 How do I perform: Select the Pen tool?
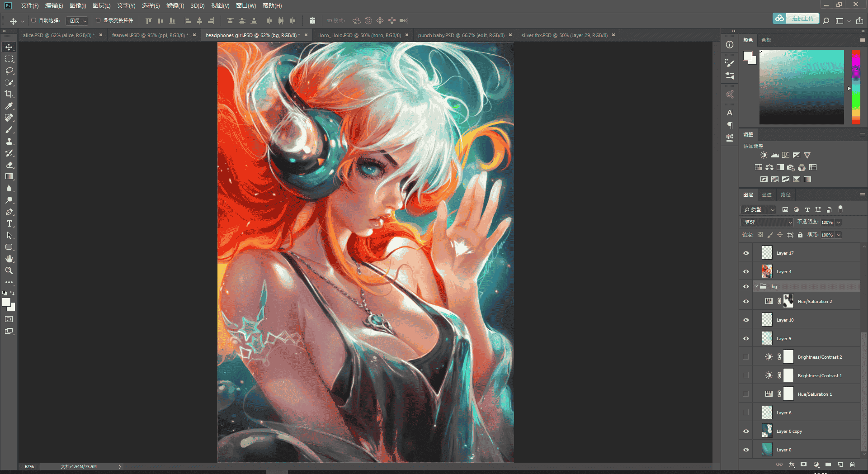(9, 212)
